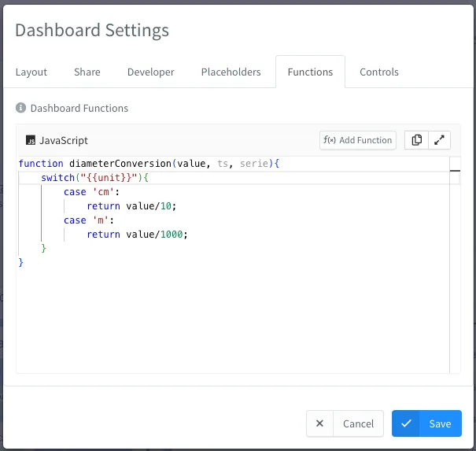476x451 pixels.
Task: Click the case 'm' line
Action: click(x=89, y=220)
